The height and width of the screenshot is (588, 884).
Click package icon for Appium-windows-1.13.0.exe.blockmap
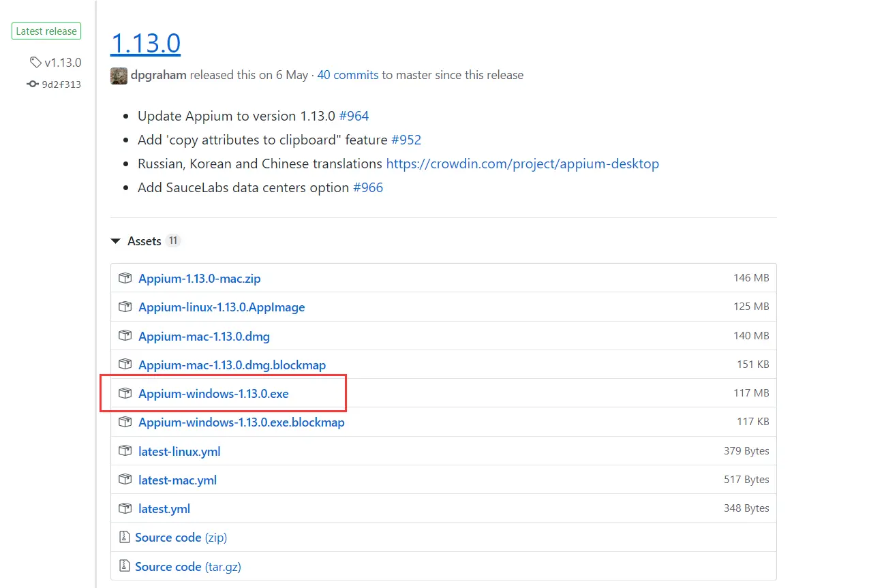(x=125, y=422)
